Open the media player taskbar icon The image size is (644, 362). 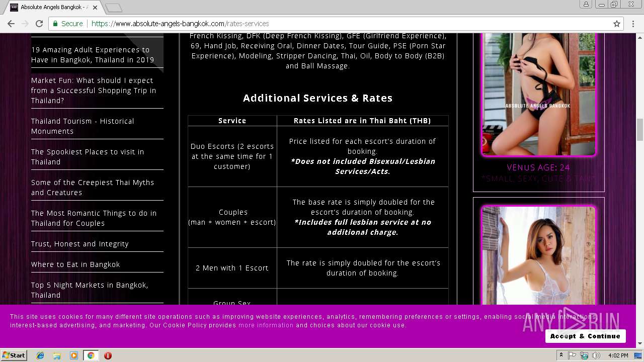coord(74,355)
